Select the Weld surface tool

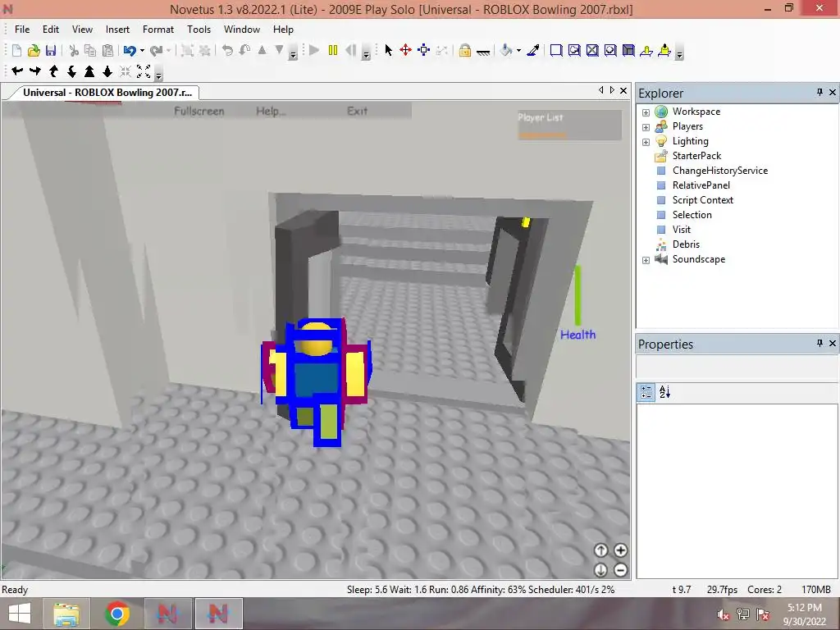coord(592,50)
